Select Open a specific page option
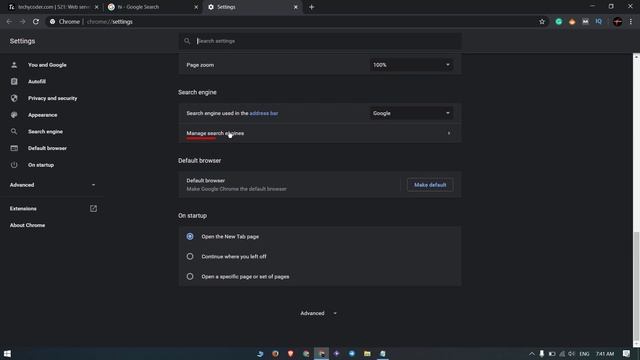Image resolution: width=640 pixels, height=360 pixels. click(190, 276)
